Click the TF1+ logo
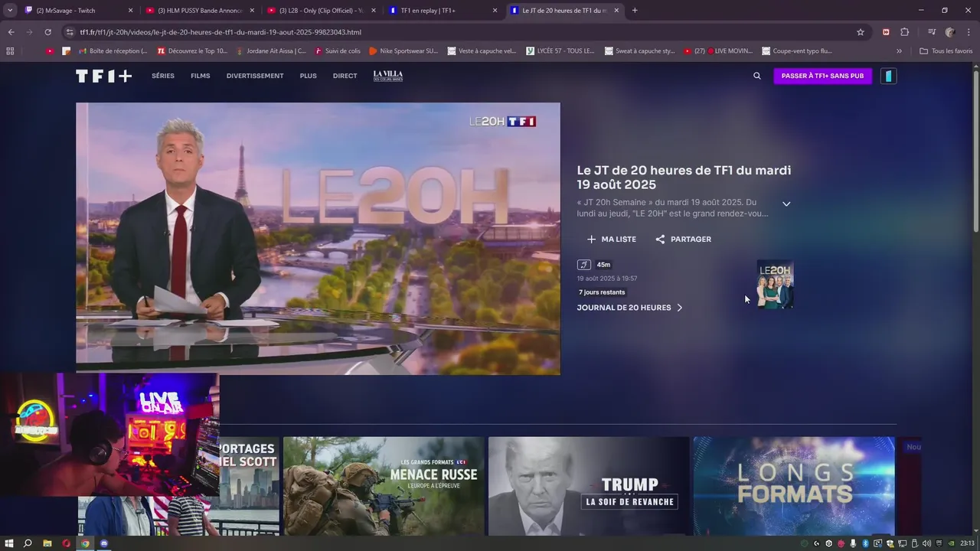This screenshot has height=551, width=980. pos(103,76)
